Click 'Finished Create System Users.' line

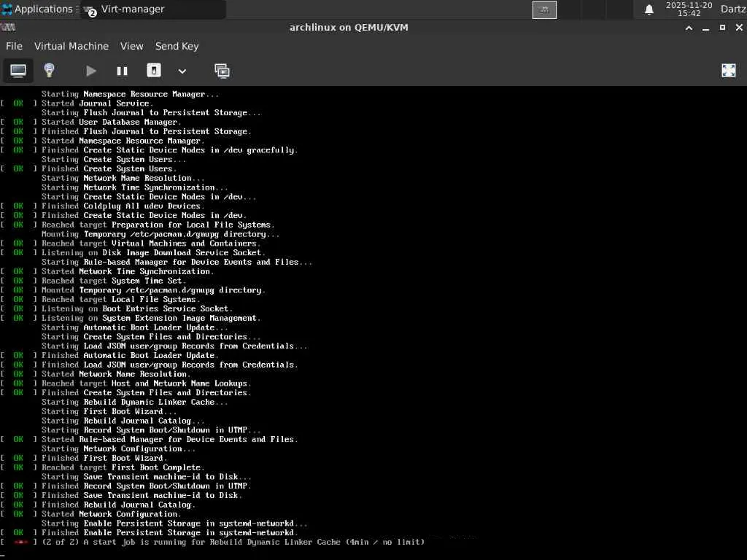click(109, 168)
